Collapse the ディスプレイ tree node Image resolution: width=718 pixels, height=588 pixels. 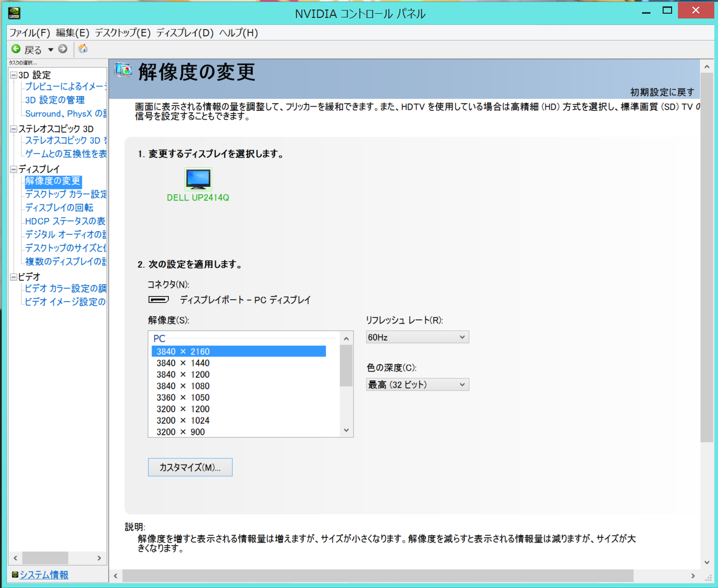(14, 169)
